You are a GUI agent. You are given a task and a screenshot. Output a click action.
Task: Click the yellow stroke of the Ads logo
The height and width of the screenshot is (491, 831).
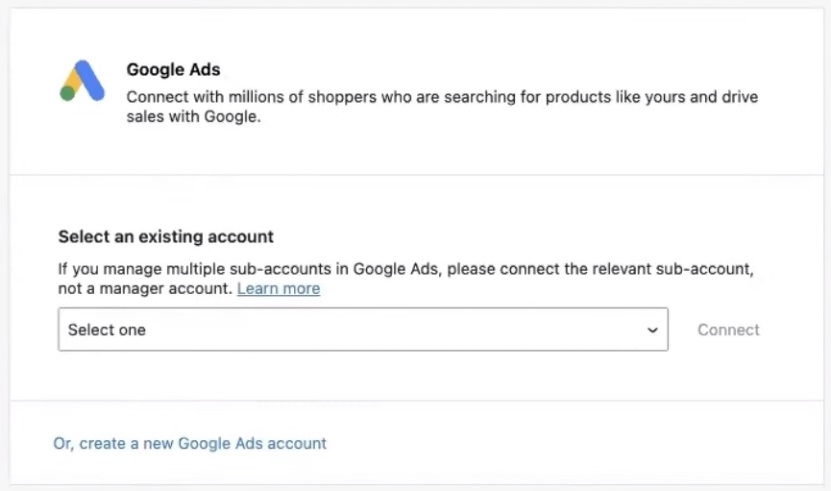coord(73,80)
